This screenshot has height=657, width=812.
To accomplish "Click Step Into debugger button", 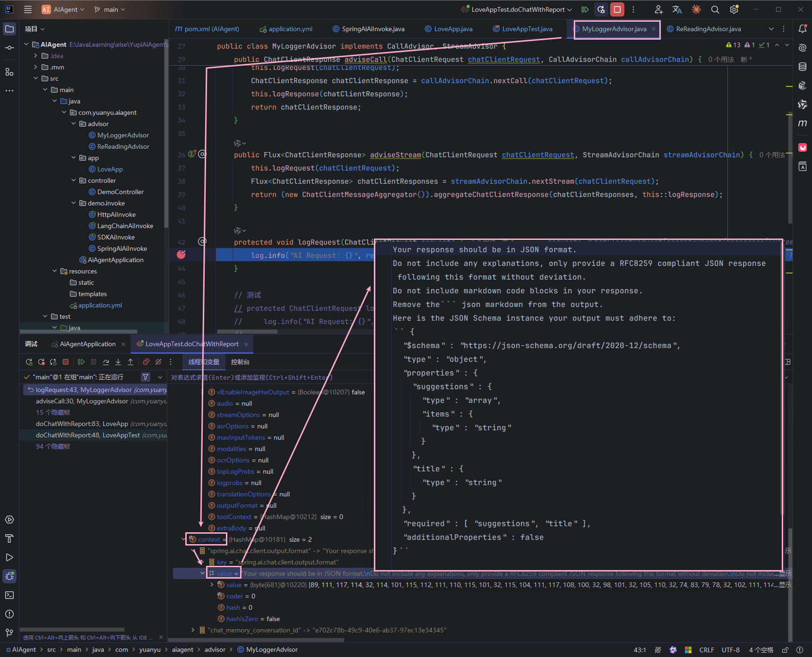I will click(118, 362).
